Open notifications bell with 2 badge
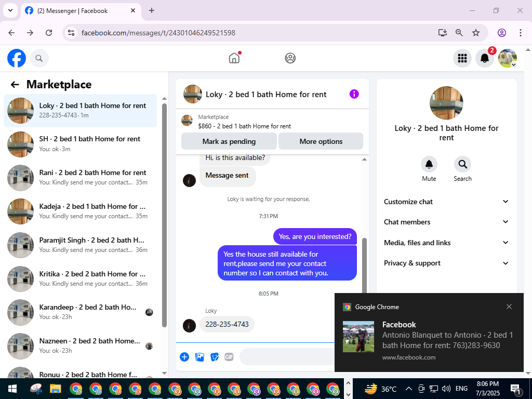 coord(485,58)
